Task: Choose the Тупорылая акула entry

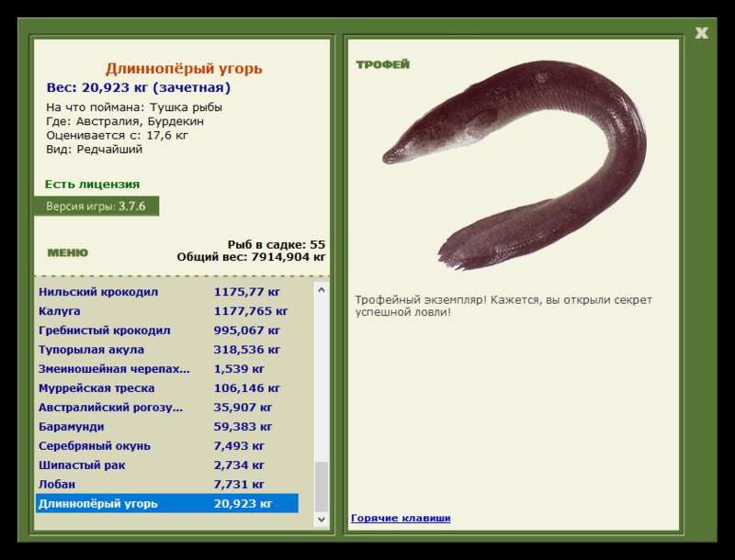Action: point(167,349)
